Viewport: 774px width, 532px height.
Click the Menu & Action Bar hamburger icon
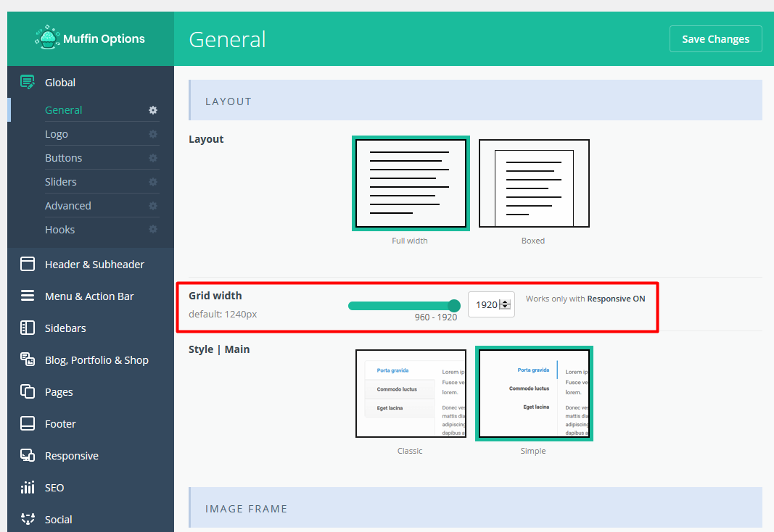coord(28,296)
